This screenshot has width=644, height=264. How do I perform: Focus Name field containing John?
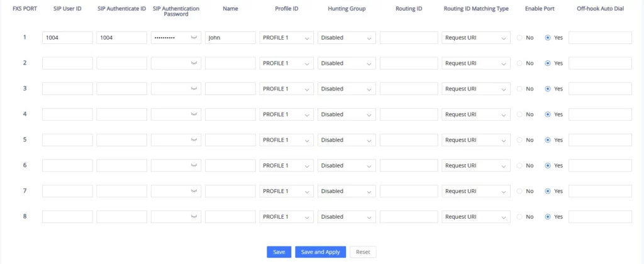[x=230, y=38]
